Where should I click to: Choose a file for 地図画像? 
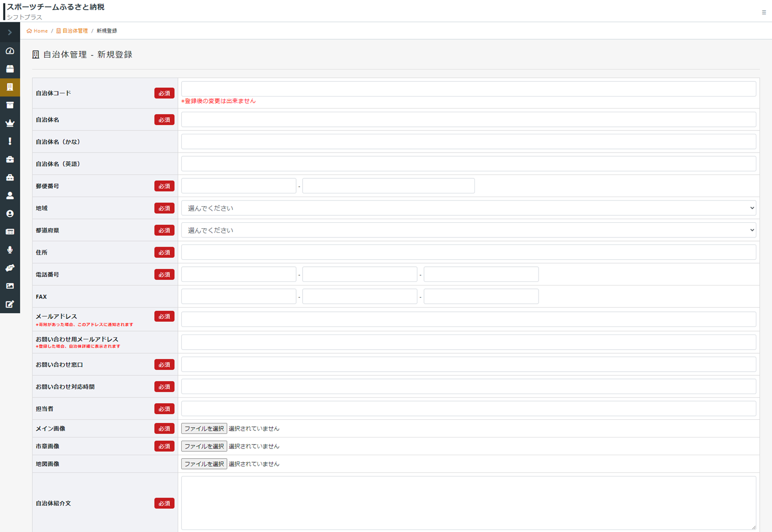coord(204,464)
